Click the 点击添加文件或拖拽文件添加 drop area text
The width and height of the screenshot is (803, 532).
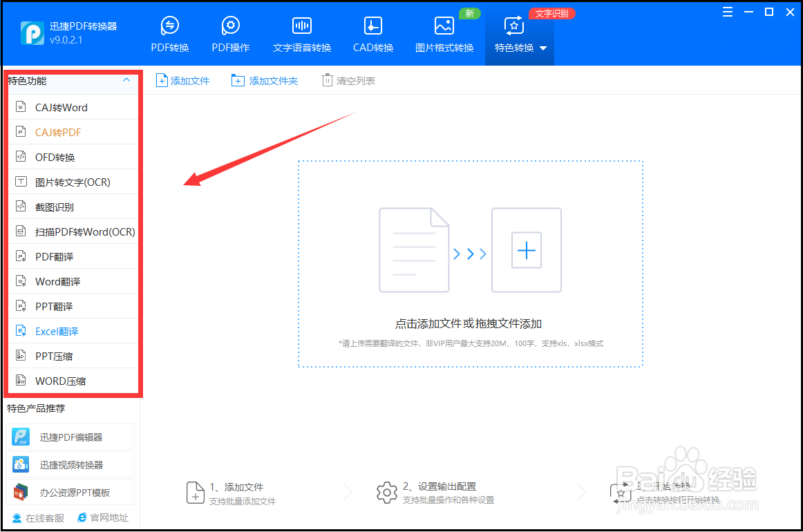pyautogui.click(x=469, y=323)
